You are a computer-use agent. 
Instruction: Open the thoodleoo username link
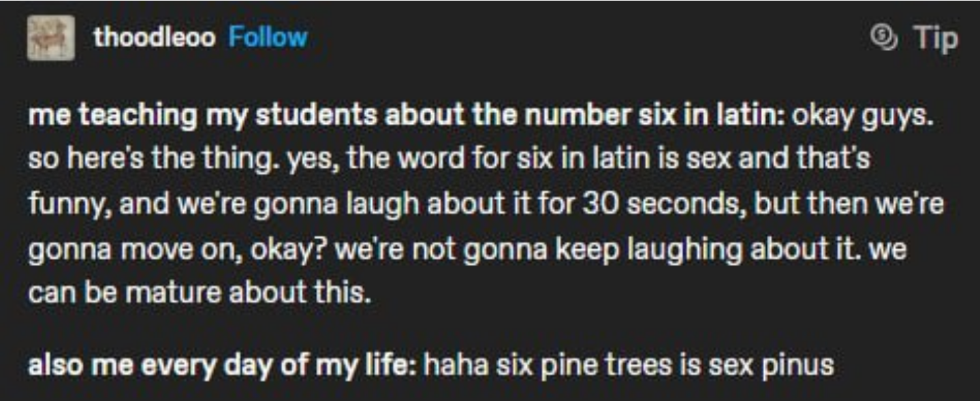[154, 37]
